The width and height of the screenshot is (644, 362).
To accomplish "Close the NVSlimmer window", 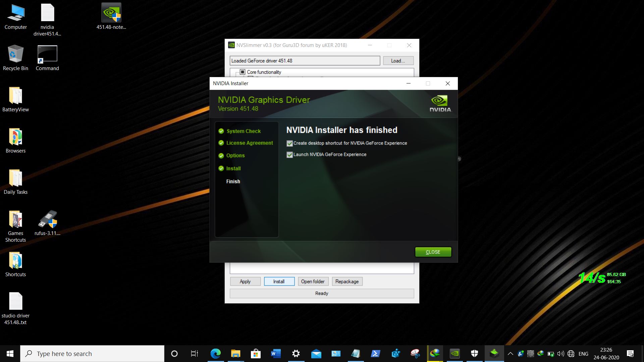I will tap(409, 45).
